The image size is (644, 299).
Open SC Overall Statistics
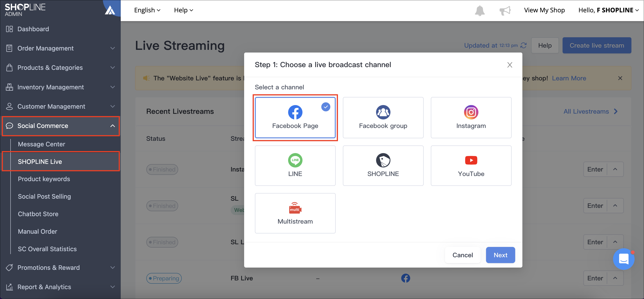pyautogui.click(x=47, y=249)
